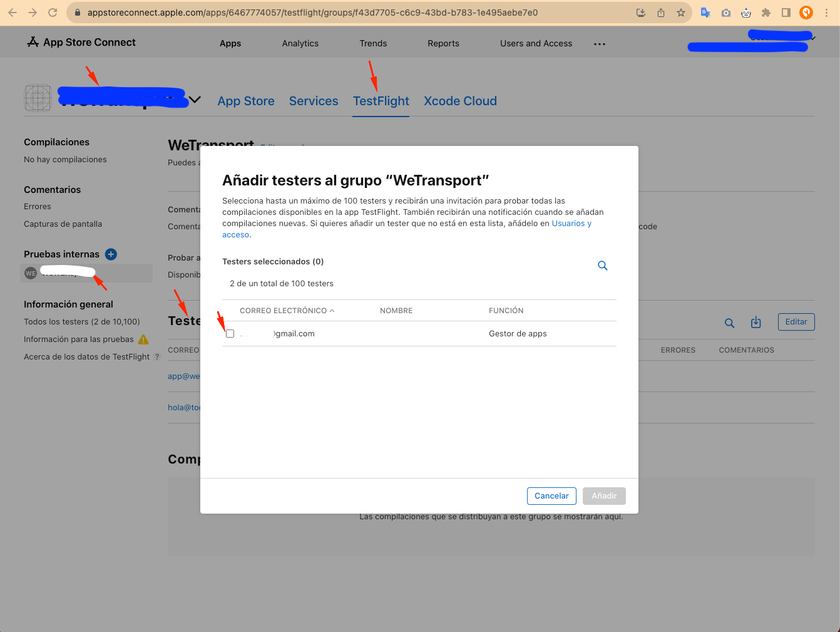The image size is (840, 632).
Task: Click the Editar button
Action: [x=796, y=322]
